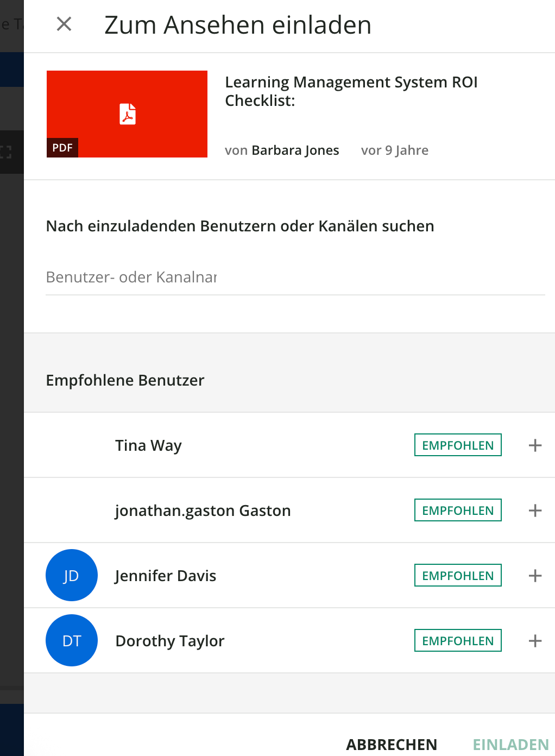Click EMPFOHLEN badge for jonathan.gaston Gaston
The image size is (555, 756).
click(x=458, y=511)
